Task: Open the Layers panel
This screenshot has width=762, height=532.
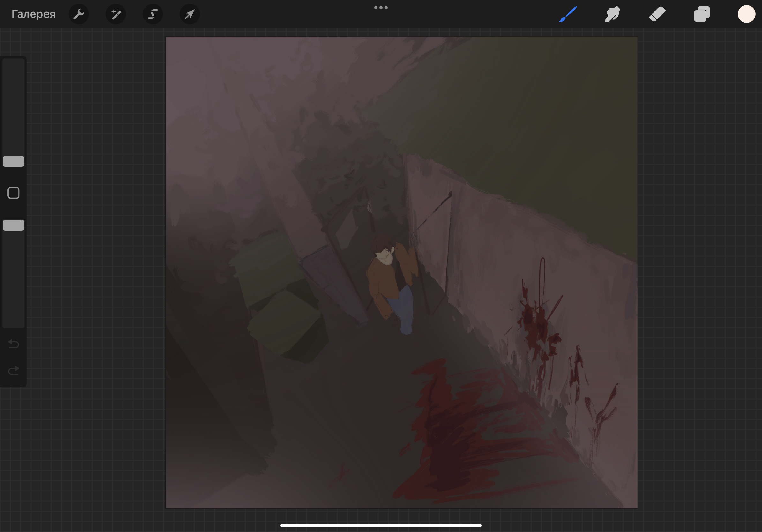Action: [702, 14]
